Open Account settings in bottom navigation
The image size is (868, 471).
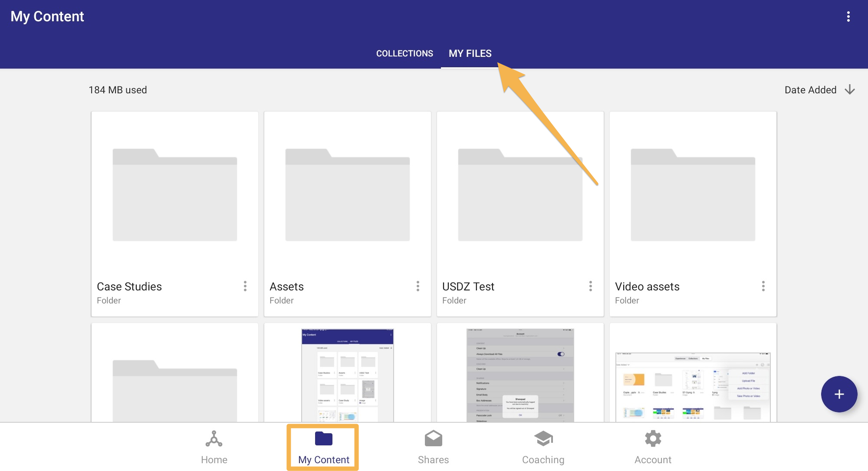pyautogui.click(x=653, y=448)
